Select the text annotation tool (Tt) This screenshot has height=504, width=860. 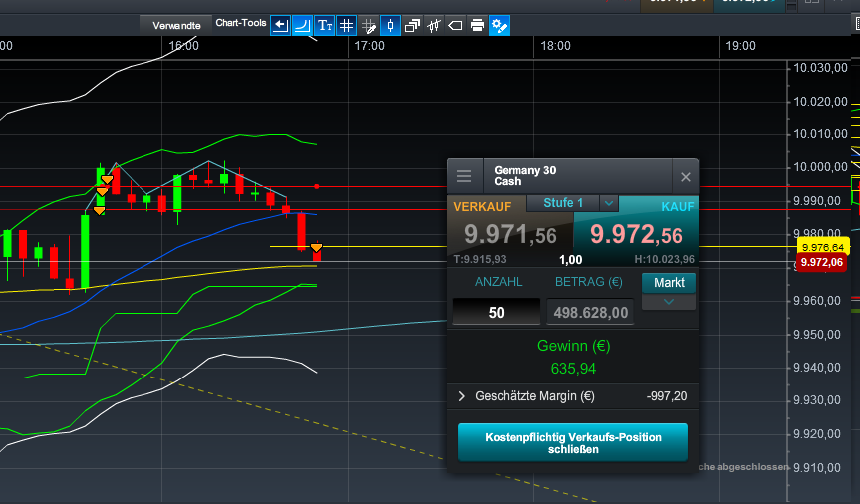coord(324,25)
